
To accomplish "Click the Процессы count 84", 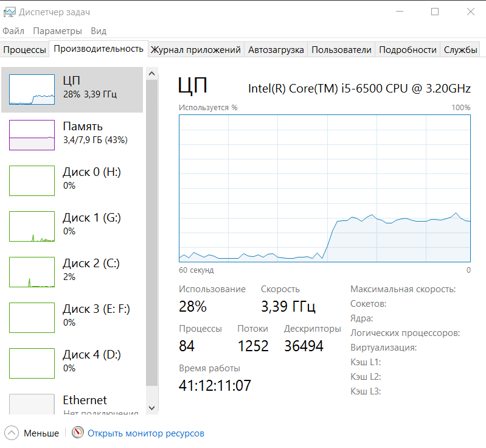I will click(187, 346).
